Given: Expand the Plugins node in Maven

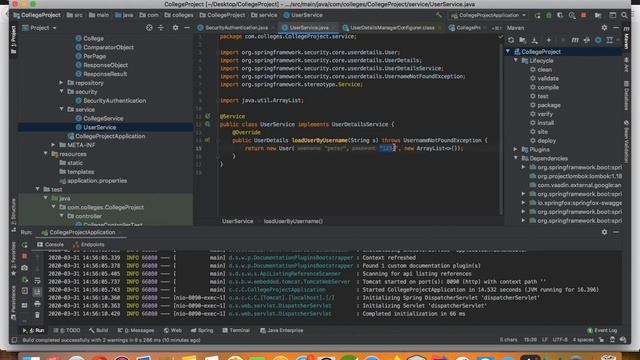Looking at the screenshot, I should pyautogui.click(x=516, y=149).
